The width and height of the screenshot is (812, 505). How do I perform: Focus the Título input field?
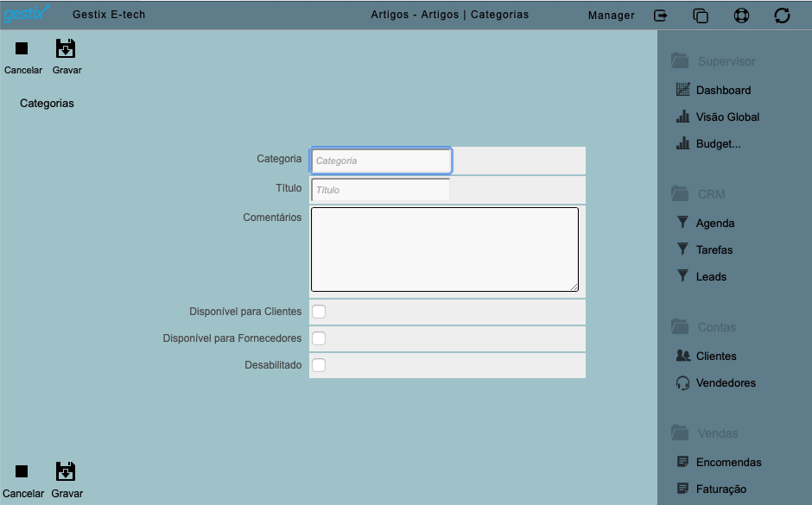pyautogui.click(x=381, y=190)
